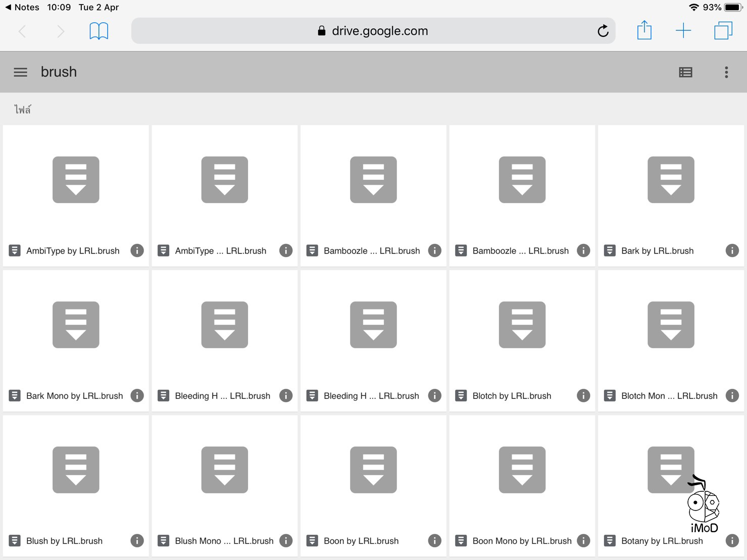View details of Blotch by LRL.brush
The height and width of the screenshot is (560, 747).
583,395
